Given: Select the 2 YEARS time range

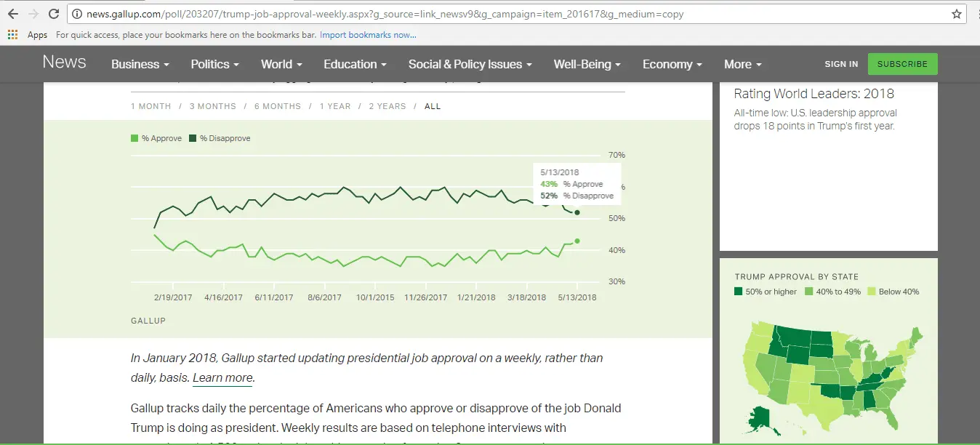Looking at the screenshot, I should tap(387, 106).
